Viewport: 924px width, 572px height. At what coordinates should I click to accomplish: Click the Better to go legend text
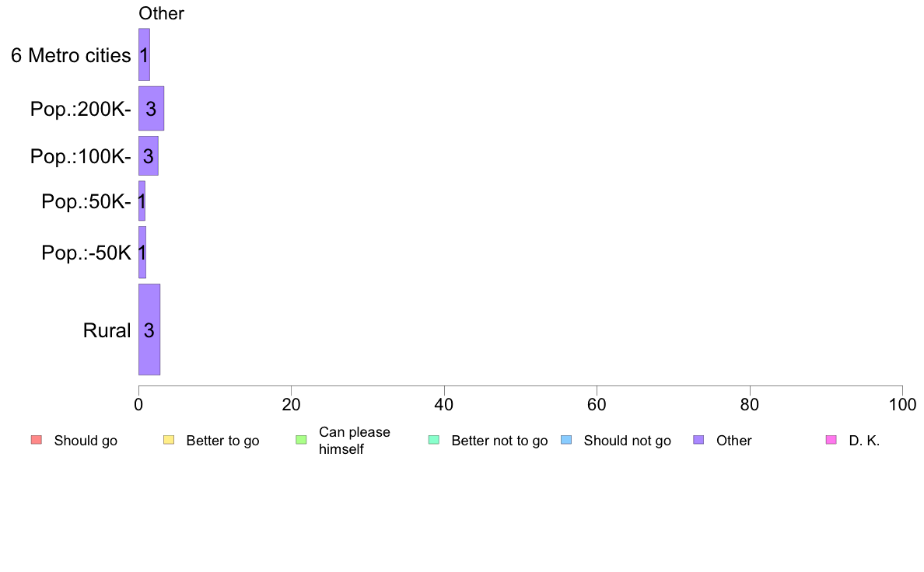pyautogui.click(x=222, y=441)
